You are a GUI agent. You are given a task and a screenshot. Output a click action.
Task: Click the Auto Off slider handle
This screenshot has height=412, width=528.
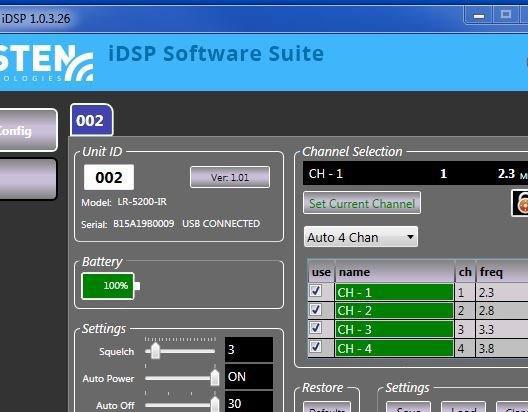(215, 404)
